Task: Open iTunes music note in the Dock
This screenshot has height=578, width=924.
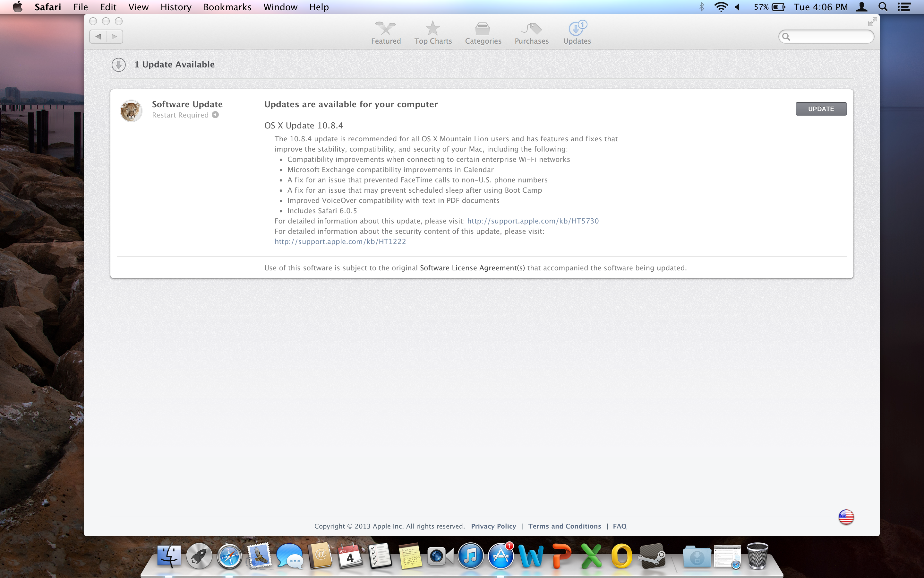Action: (470, 556)
